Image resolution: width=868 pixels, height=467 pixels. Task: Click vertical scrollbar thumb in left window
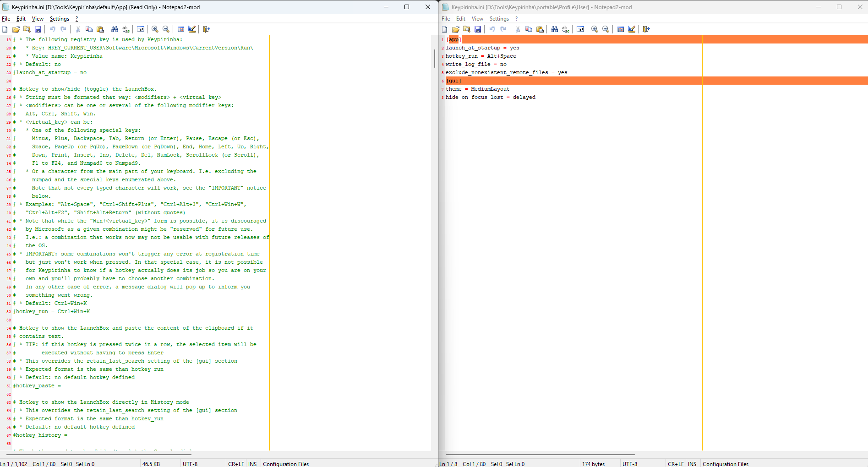[x=434, y=58]
